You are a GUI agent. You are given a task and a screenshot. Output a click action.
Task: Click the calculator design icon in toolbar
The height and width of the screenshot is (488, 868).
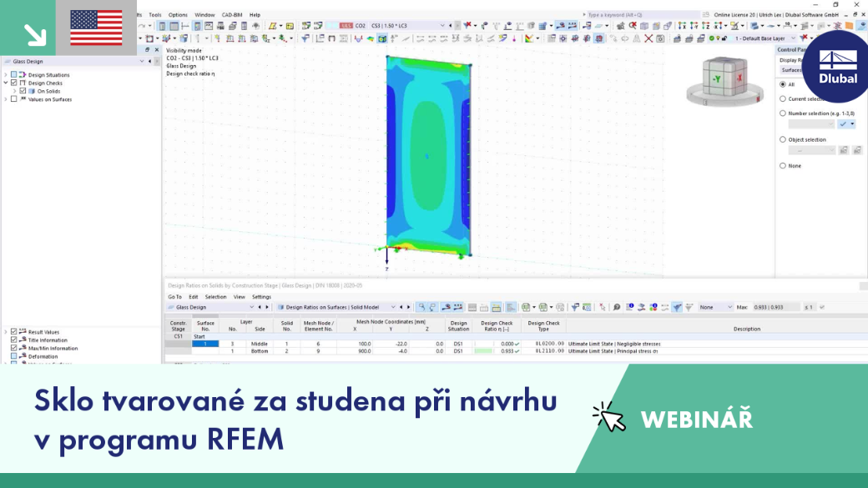pos(244,26)
